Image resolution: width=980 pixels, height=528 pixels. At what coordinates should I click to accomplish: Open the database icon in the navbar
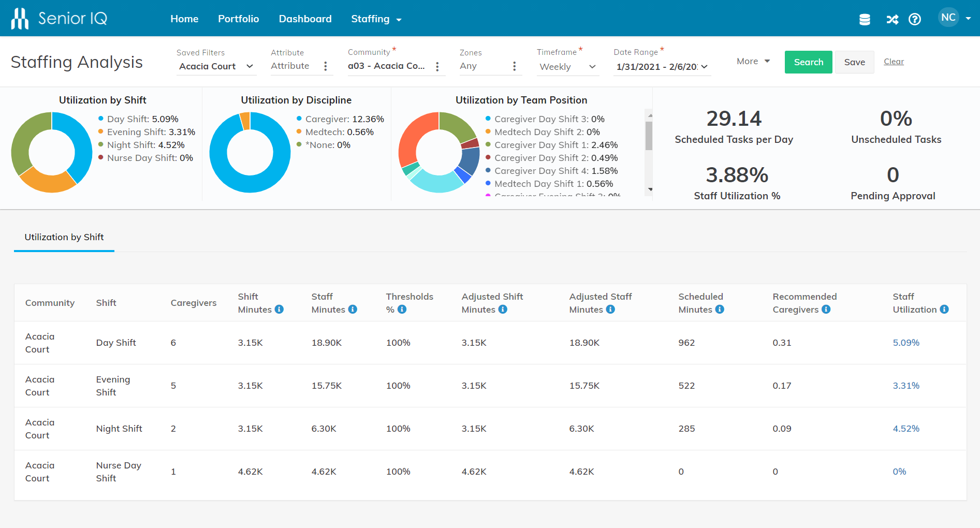[865, 19]
